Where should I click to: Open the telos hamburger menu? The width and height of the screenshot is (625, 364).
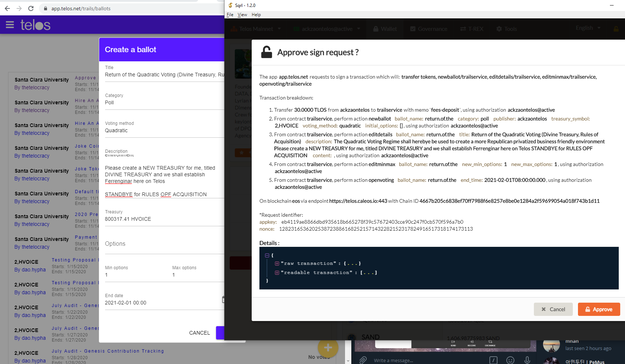[10, 25]
